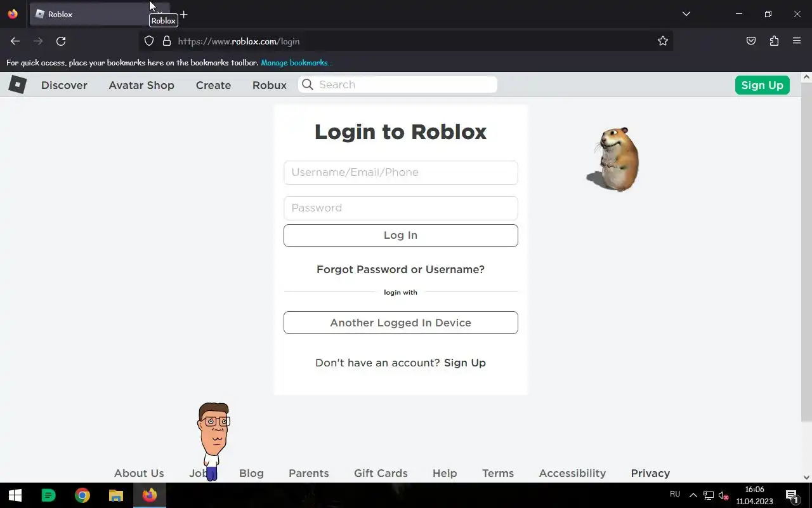Open the tracking protection shield icon
This screenshot has width=812, height=508.
tap(149, 41)
